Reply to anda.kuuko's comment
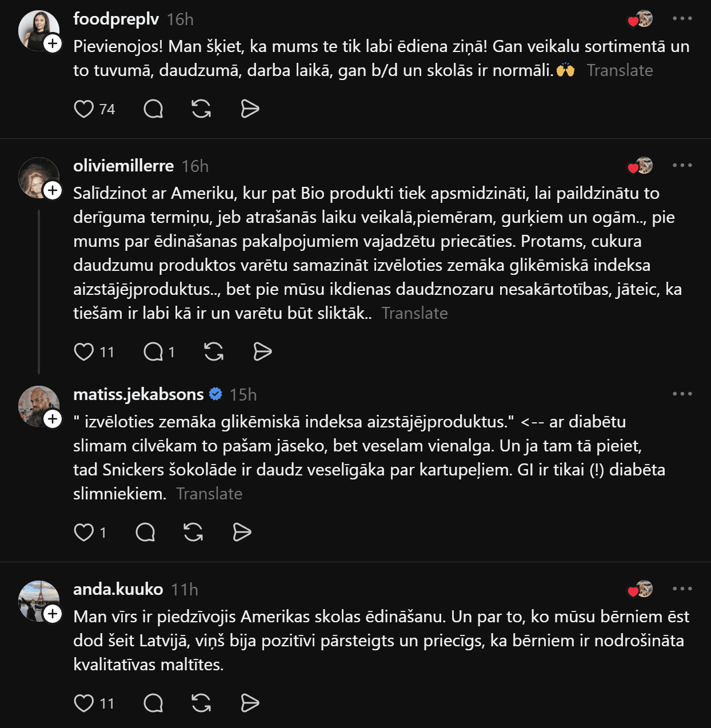 (153, 703)
